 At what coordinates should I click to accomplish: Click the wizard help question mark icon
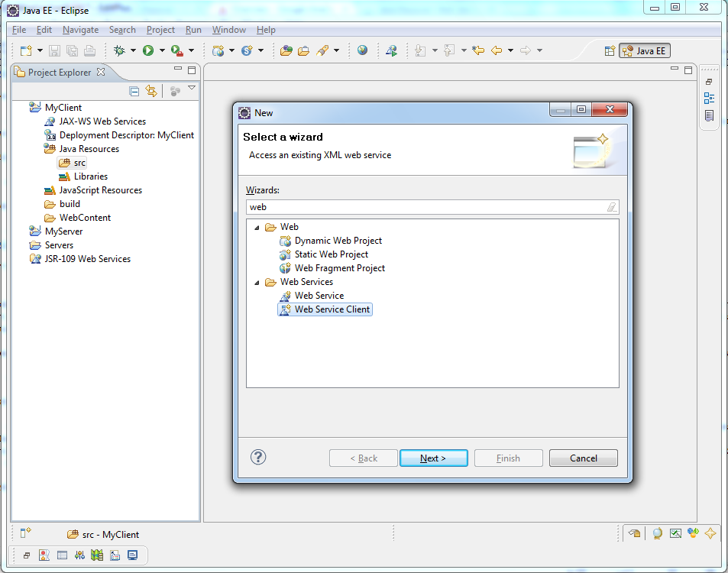click(x=258, y=457)
